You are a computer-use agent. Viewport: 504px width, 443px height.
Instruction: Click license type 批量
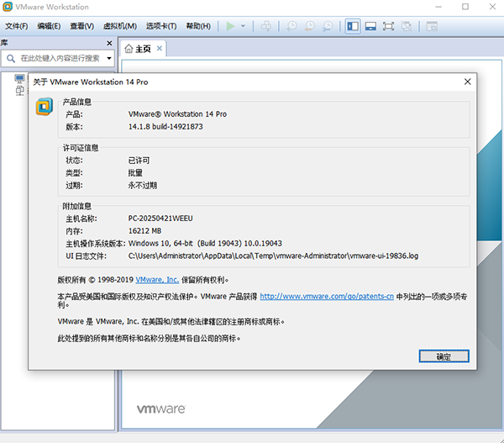tap(135, 173)
